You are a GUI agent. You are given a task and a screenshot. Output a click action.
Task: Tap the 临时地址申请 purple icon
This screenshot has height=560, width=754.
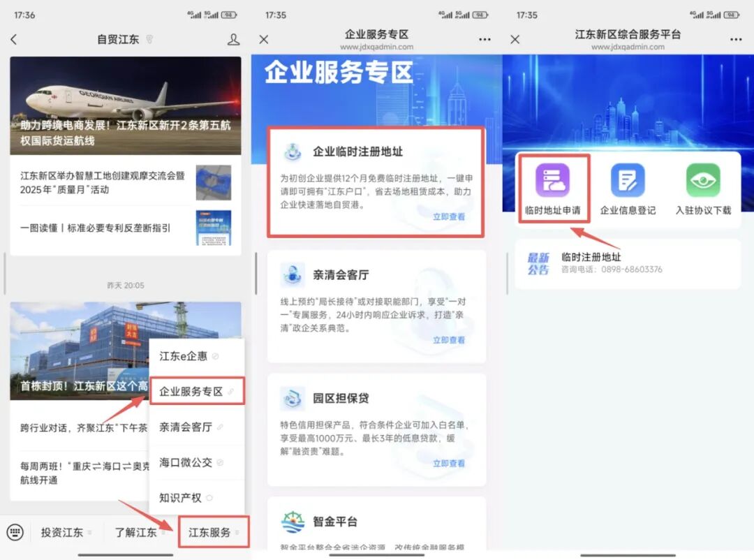click(x=552, y=180)
